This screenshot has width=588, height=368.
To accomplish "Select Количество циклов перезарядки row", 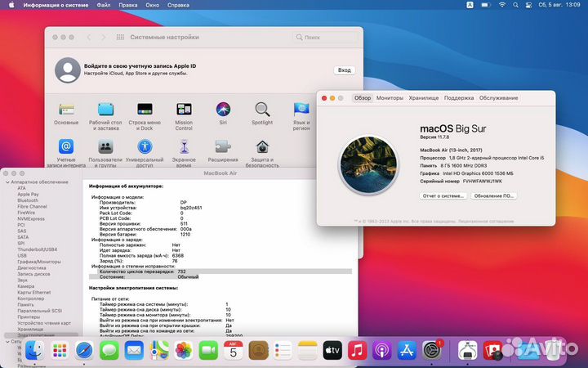I will click(x=220, y=272).
